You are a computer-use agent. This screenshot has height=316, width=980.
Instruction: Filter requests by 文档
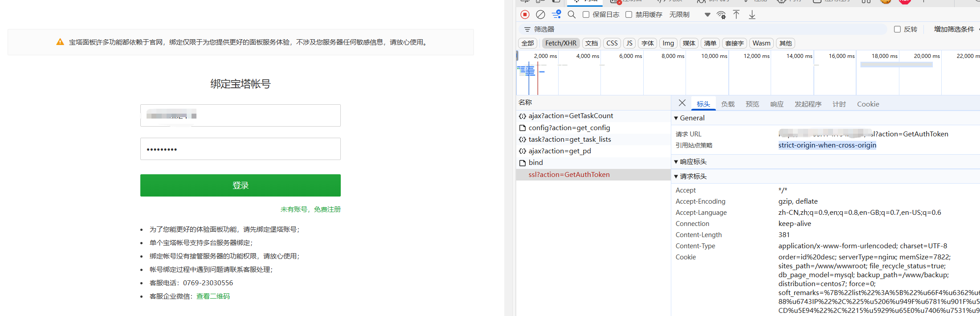tap(592, 43)
